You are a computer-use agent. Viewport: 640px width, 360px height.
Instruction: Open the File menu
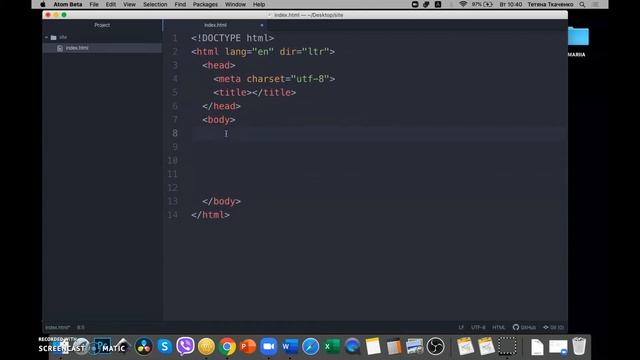(x=94, y=4)
